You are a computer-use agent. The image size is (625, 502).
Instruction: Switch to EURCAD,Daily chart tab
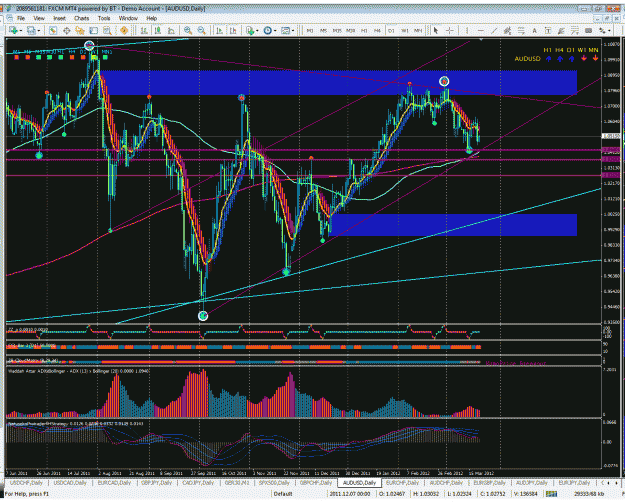coord(114,483)
